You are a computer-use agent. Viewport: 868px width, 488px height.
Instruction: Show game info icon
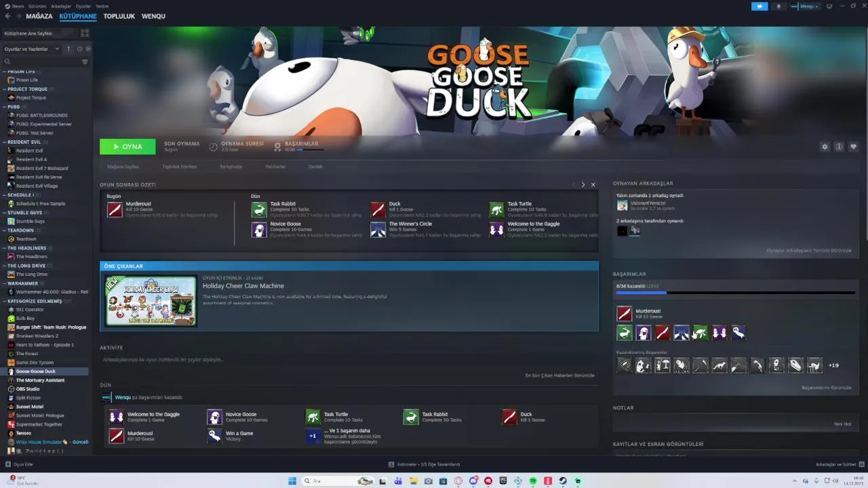point(839,146)
